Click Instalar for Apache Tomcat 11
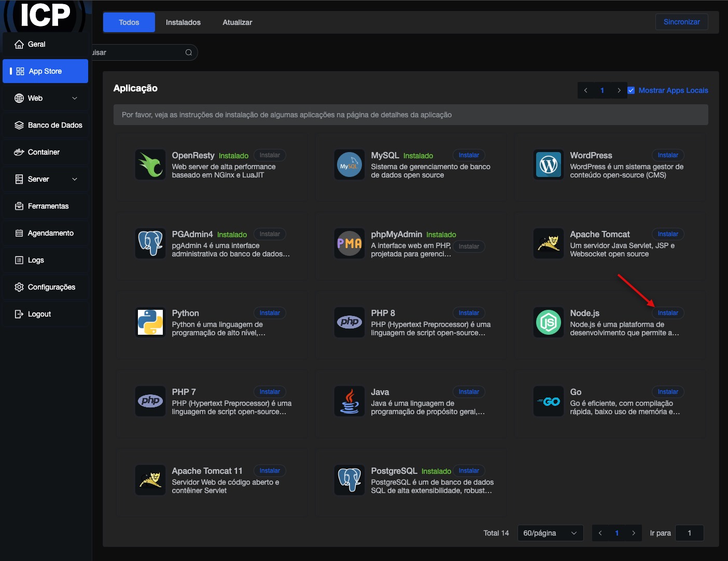 (270, 471)
